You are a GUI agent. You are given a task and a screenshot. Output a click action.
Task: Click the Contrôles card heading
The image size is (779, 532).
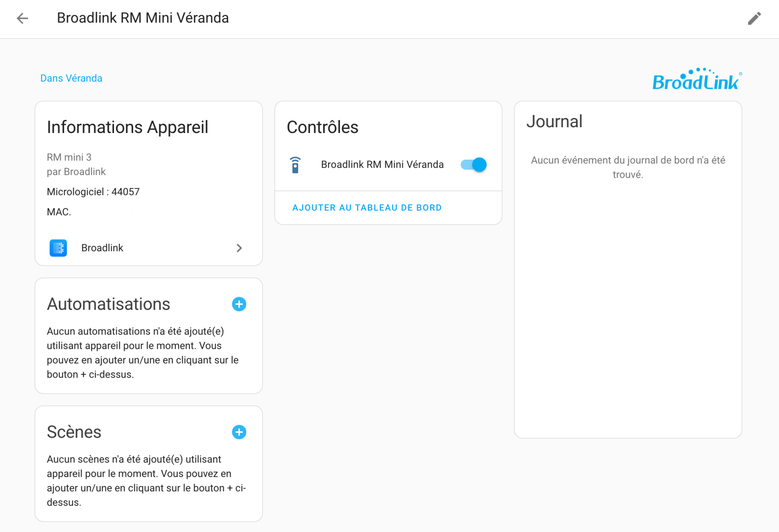pyautogui.click(x=323, y=128)
